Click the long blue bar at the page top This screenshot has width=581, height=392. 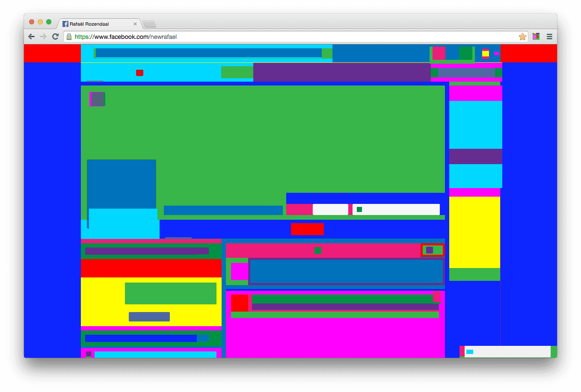click(208, 53)
